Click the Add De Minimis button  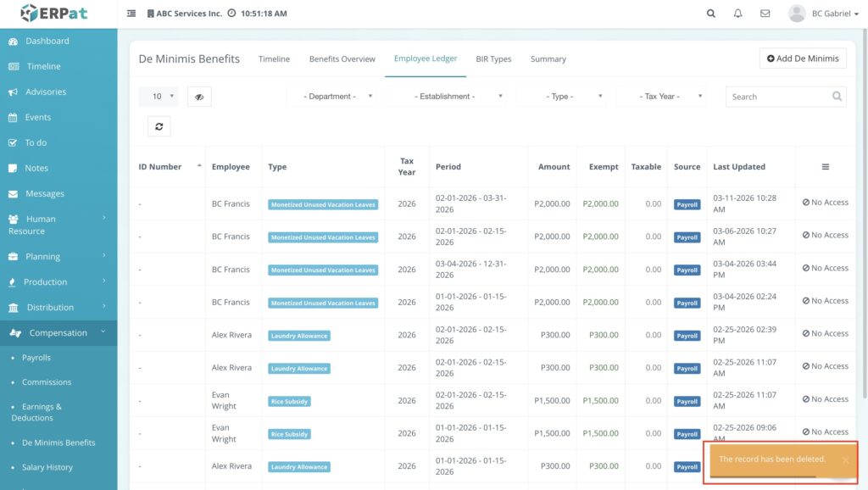click(803, 58)
